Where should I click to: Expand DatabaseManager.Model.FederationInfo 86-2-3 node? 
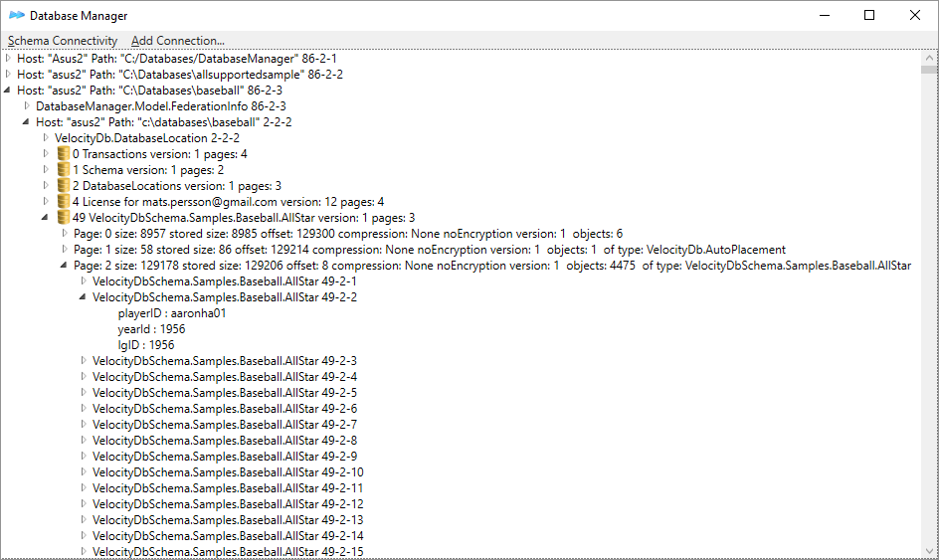pyautogui.click(x=27, y=106)
